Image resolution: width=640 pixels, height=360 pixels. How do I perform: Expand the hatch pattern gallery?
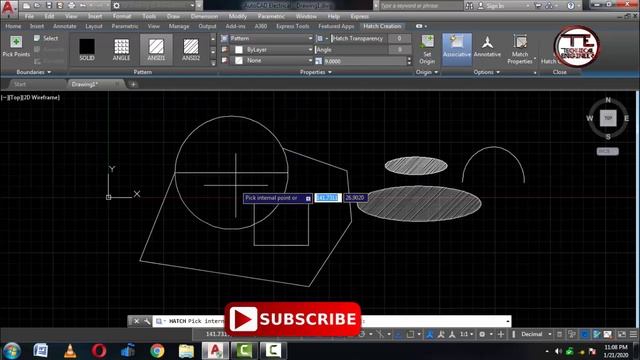click(x=213, y=63)
